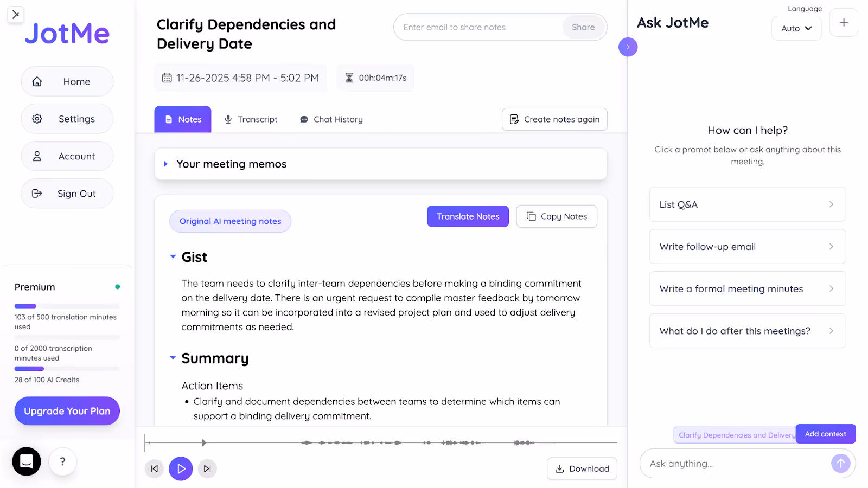Expand Your meeting memos
868x488 pixels.
pos(166,164)
